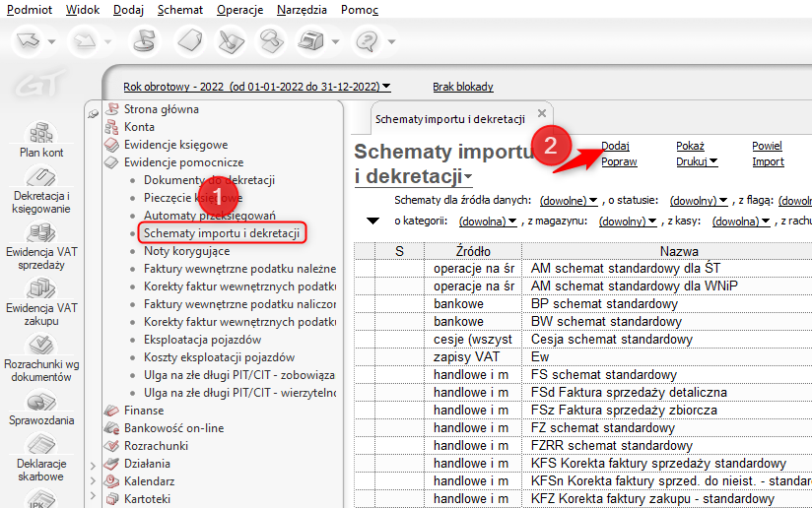
Task: Click the Ewidencje księgowe book icon
Action: [x=112, y=145]
